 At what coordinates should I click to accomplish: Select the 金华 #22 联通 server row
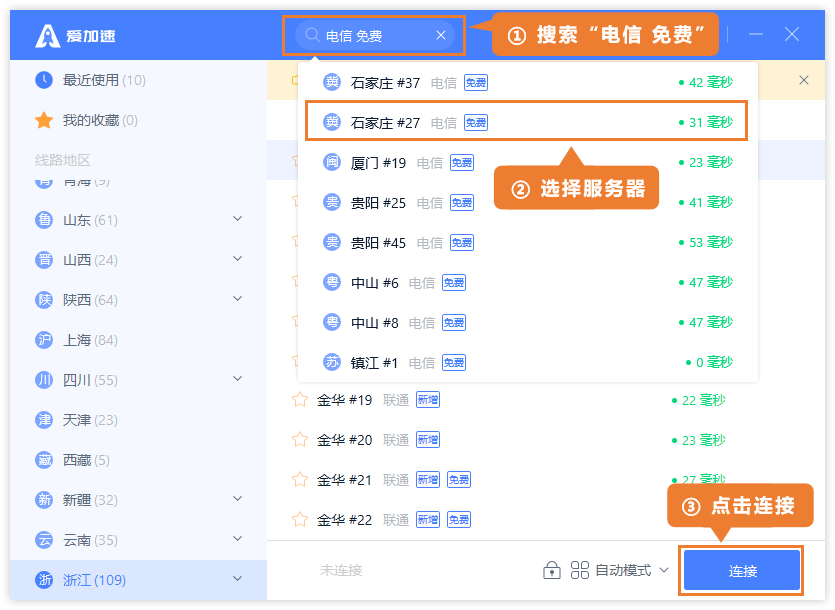click(546, 519)
